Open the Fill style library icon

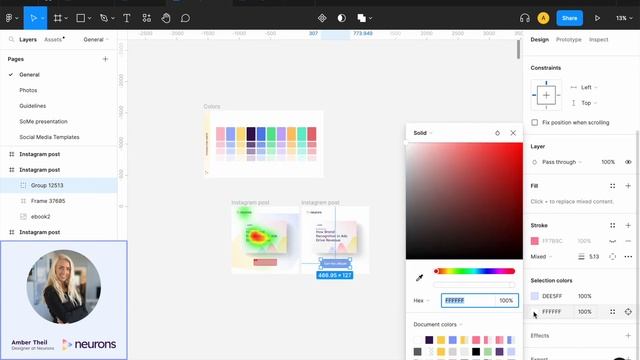613,186
